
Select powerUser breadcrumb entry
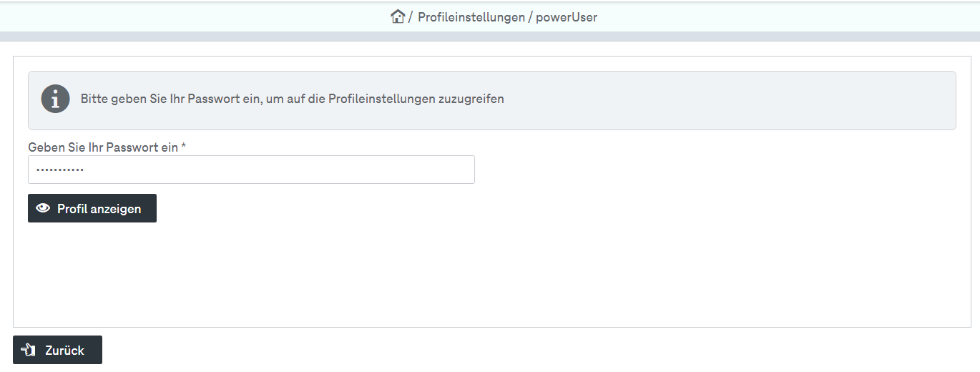pos(567,17)
